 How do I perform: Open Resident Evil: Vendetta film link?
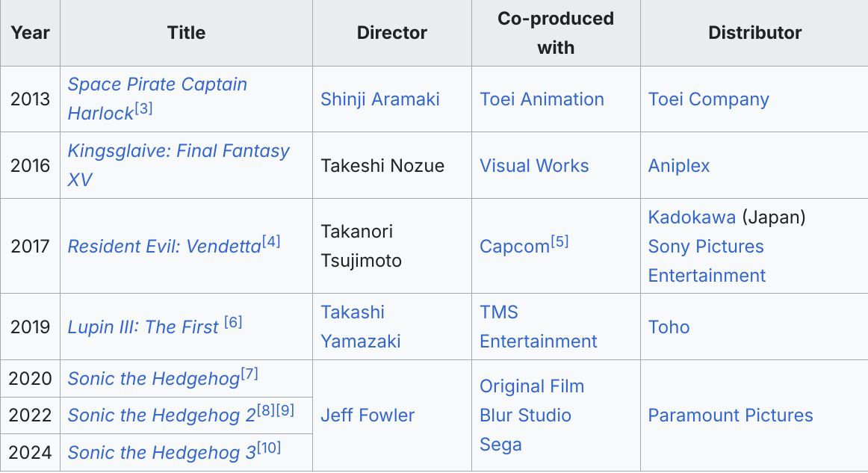click(164, 247)
